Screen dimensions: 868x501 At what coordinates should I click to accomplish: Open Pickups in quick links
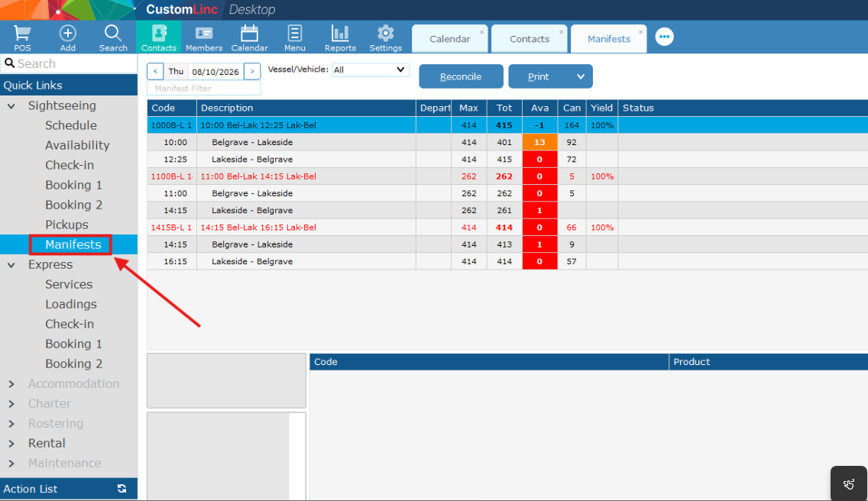tap(67, 225)
